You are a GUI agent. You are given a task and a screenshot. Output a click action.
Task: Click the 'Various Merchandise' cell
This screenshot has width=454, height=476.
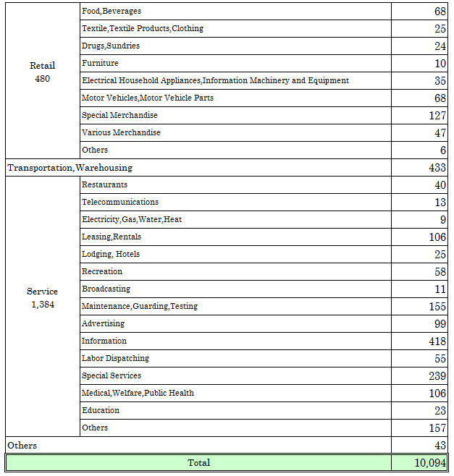(235, 132)
